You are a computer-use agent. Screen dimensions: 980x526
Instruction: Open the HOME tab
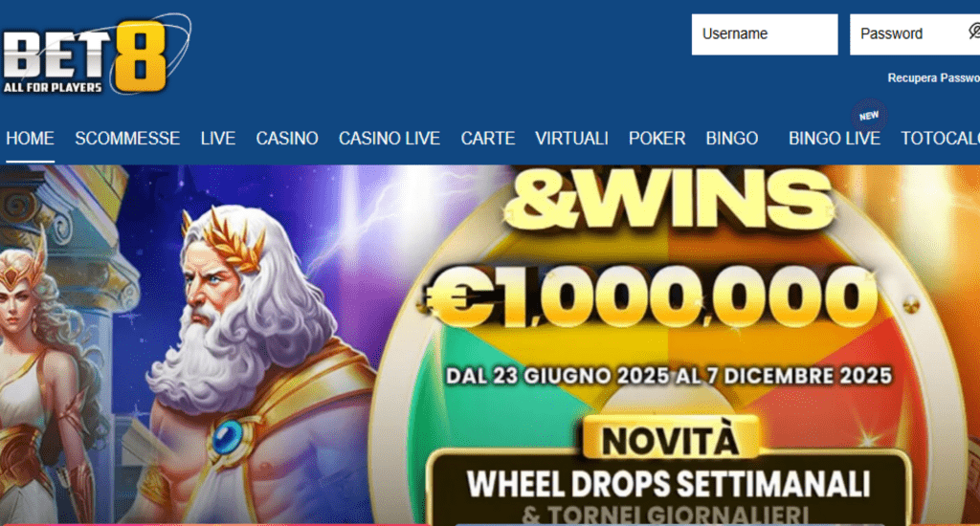click(x=30, y=138)
